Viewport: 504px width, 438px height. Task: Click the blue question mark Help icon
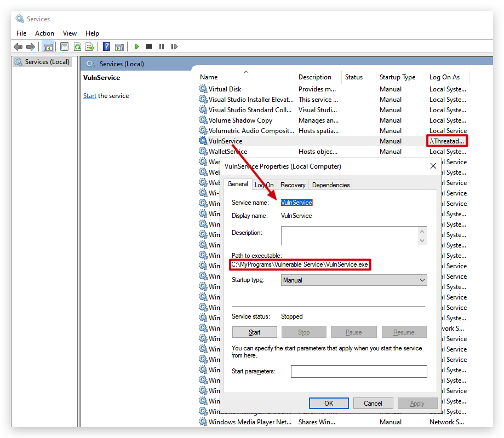pyautogui.click(x=106, y=47)
